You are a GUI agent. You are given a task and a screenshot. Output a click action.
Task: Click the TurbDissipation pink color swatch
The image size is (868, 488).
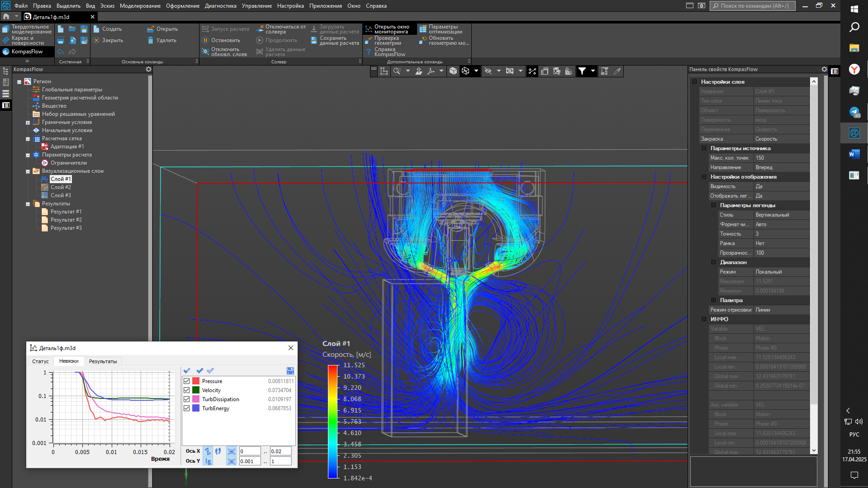point(196,399)
